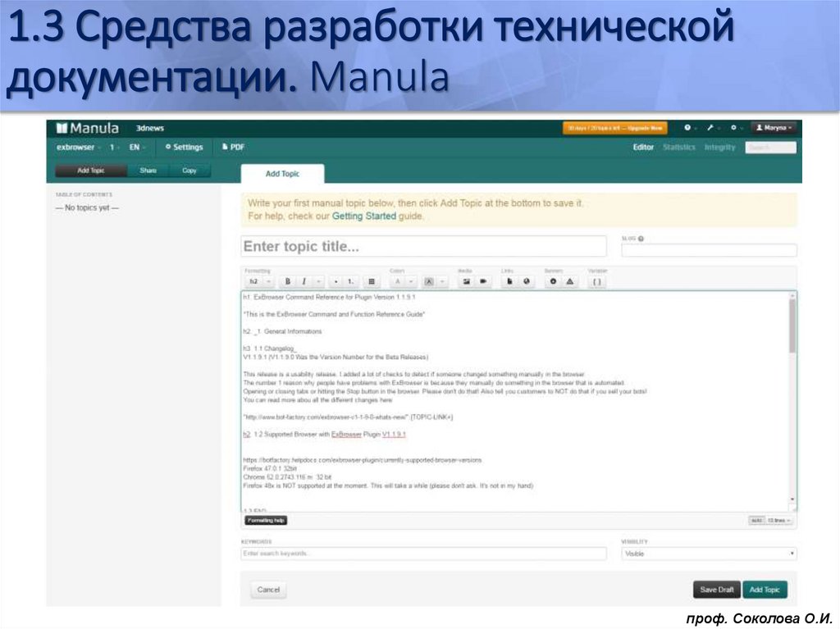Apply text color with the Colors A icon
Viewport: 840px width, 629px height.
(x=398, y=280)
